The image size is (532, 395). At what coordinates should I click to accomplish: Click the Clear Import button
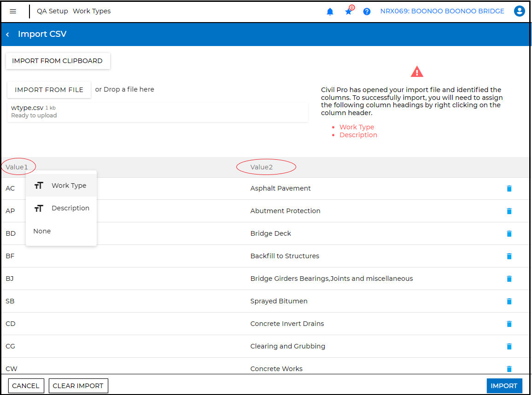(x=78, y=386)
